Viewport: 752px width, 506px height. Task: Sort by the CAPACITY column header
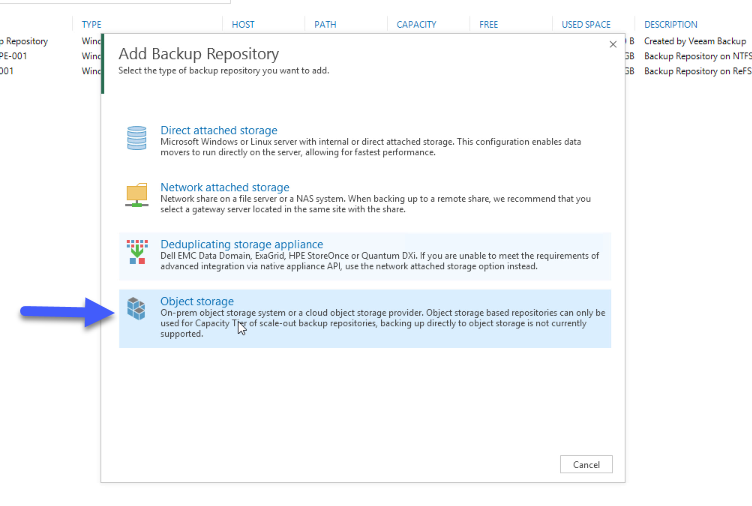(x=416, y=24)
